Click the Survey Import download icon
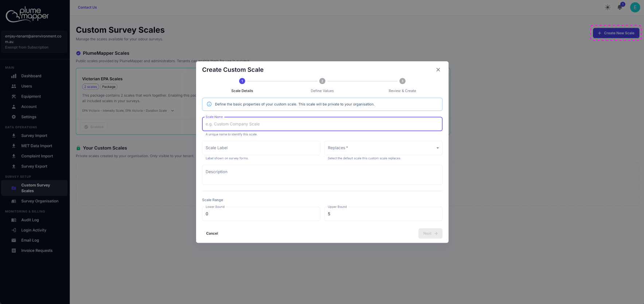The height and width of the screenshot is (304, 644). tap(14, 135)
